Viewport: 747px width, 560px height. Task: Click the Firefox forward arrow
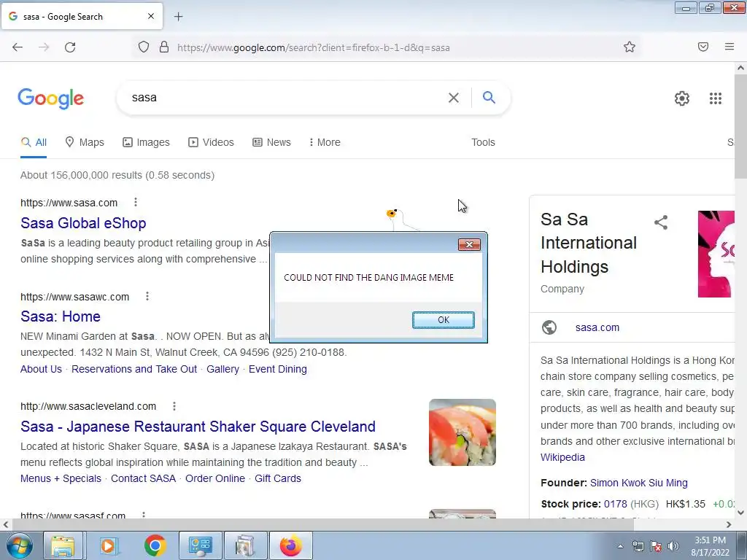point(44,47)
